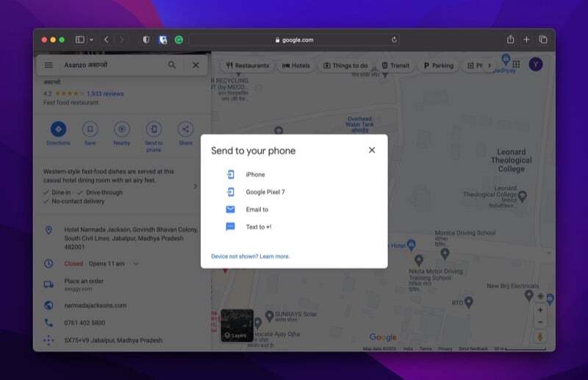Expand opening hours dropdown arrow
Viewport: 588px width, 380px height.
tap(136, 264)
